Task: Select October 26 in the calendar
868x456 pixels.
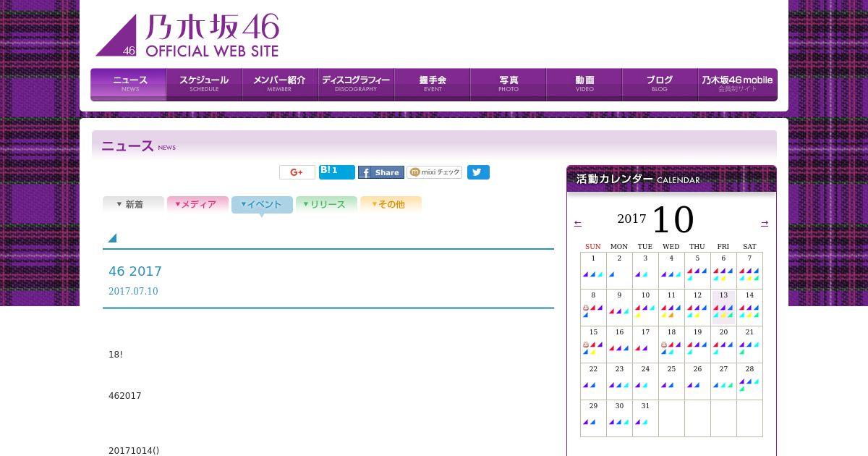Action: pyautogui.click(x=697, y=381)
